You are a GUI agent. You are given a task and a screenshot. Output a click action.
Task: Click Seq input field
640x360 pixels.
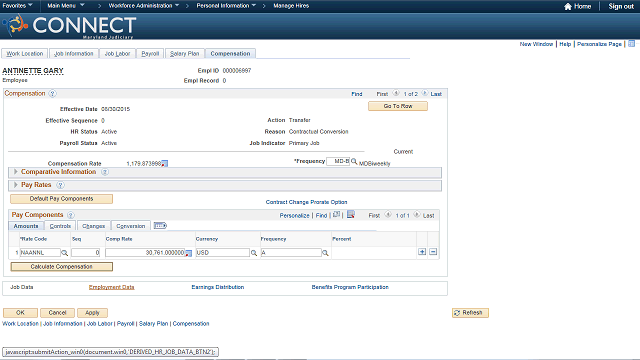pos(86,253)
